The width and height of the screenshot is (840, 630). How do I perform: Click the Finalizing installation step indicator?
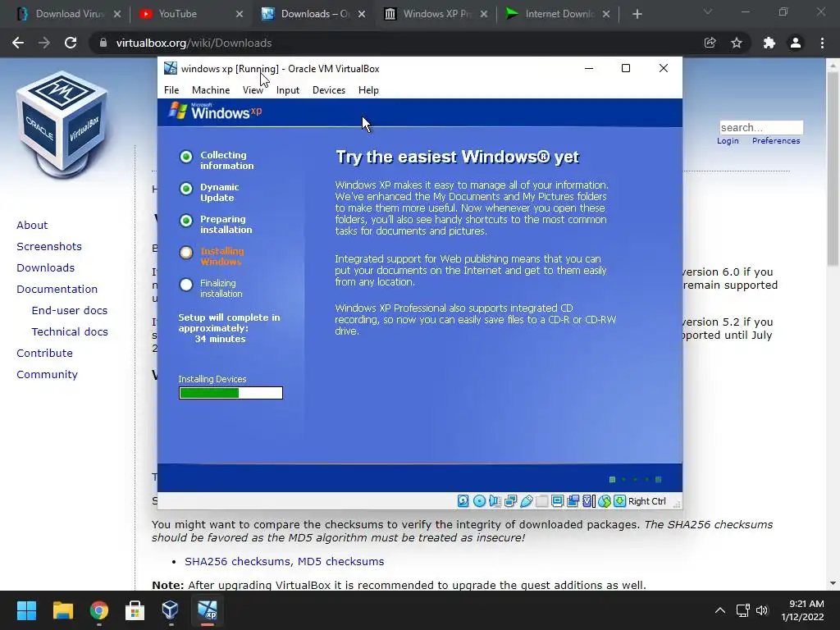coord(186,285)
